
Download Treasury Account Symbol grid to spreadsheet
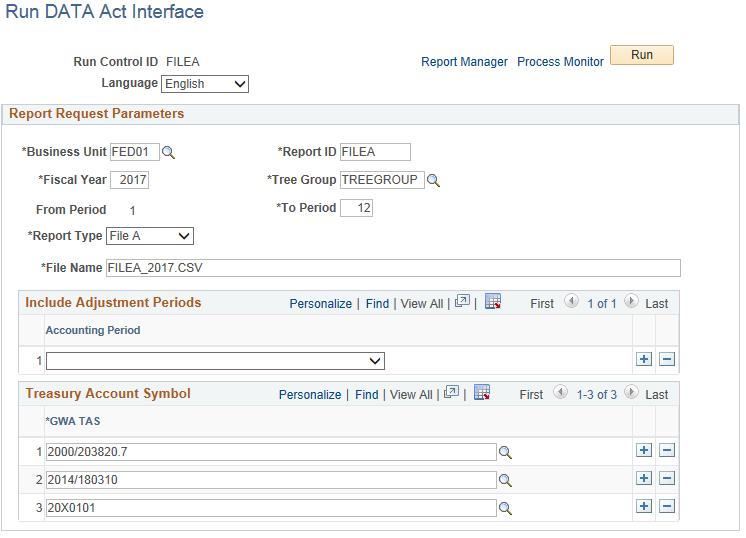(x=481, y=392)
